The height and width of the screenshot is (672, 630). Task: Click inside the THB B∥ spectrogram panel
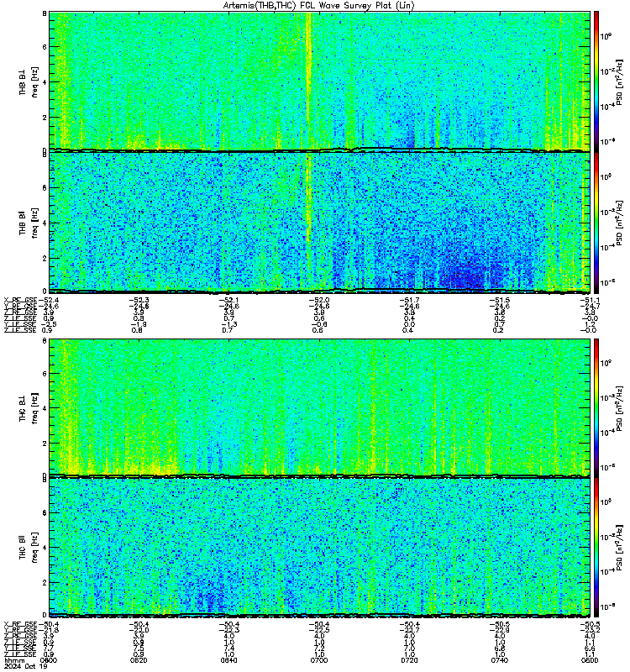point(319,223)
